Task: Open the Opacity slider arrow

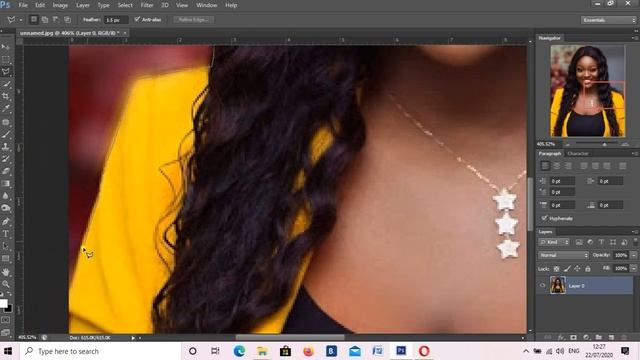Action: 633,255
